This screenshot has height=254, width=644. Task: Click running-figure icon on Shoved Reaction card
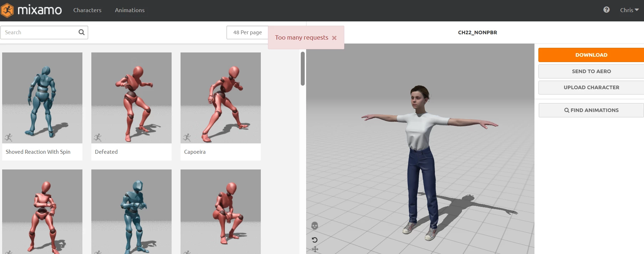tap(9, 137)
